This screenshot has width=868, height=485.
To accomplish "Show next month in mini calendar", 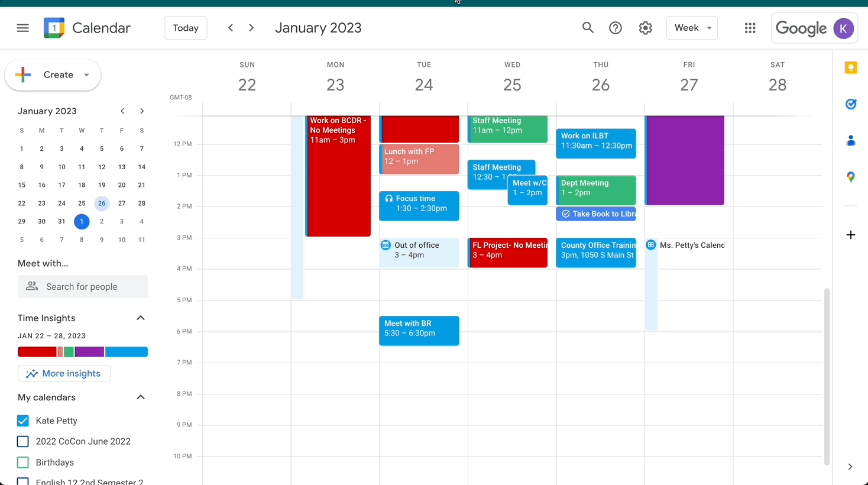I will [142, 111].
